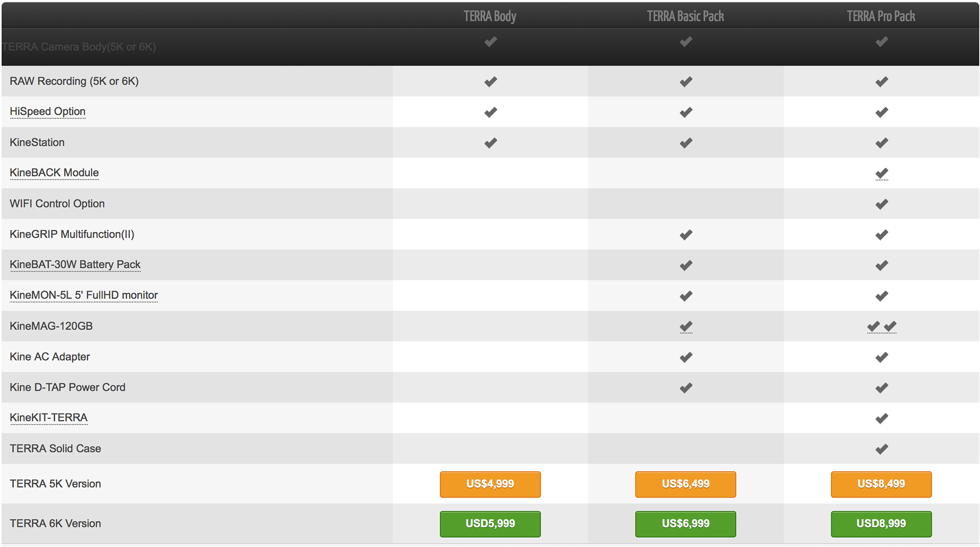The image size is (980, 547).
Task: Click the KineMON-5L checkmark under Pro Pack
Action: (x=881, y=296)
